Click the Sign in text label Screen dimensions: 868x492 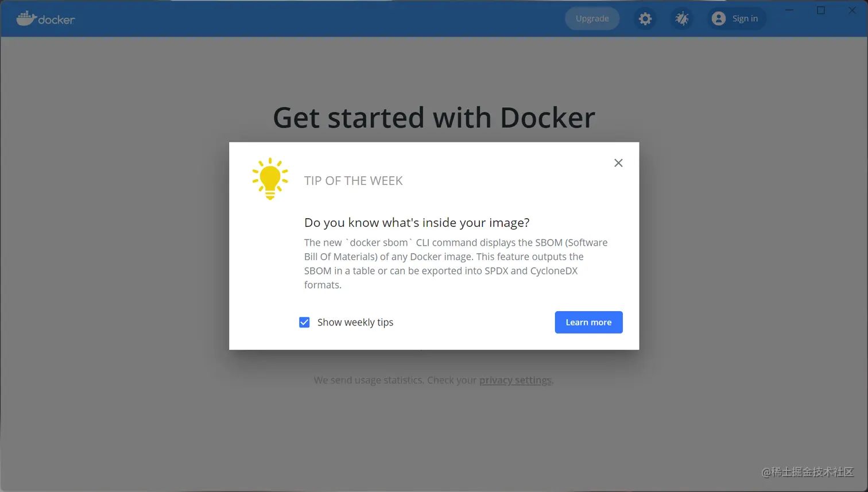[745, 19]
